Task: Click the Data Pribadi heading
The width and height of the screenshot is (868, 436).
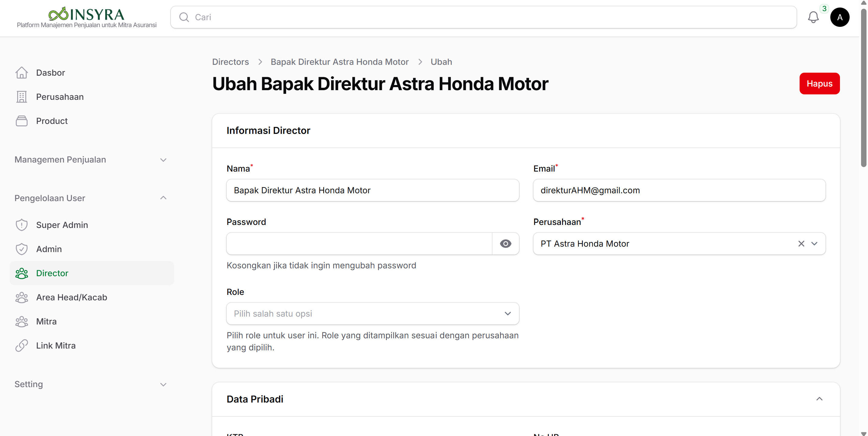Action: (x=255, y=399)
